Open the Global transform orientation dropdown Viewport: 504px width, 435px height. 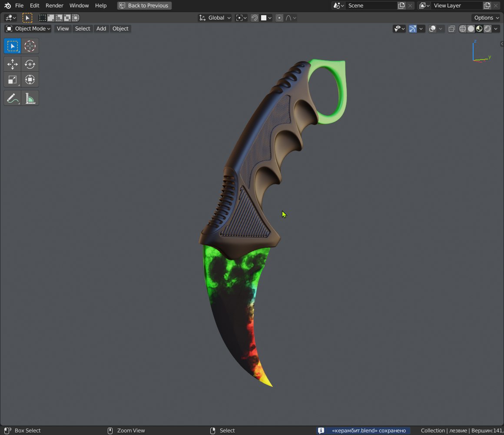tap(215, 18)
